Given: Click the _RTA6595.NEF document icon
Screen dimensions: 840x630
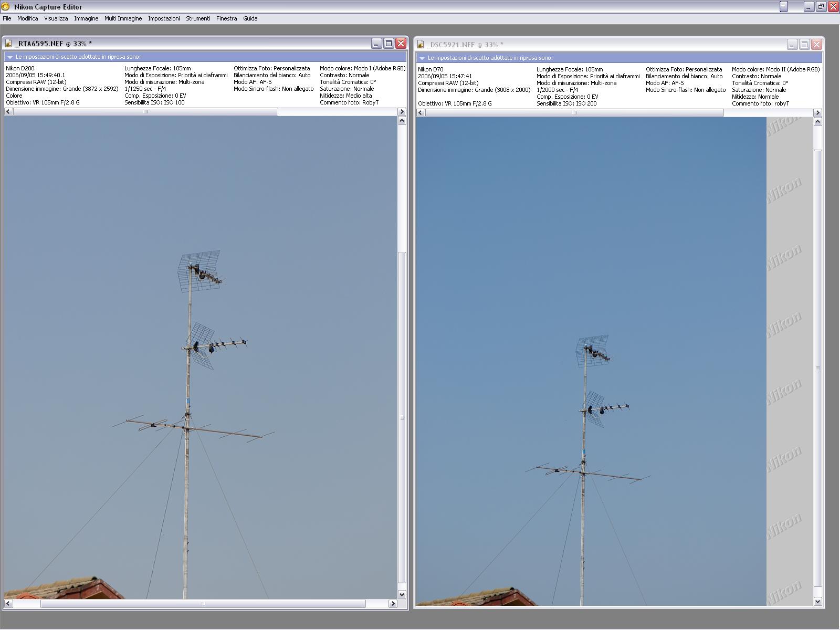Looking at the screenshot, I should tap(8, 44).
